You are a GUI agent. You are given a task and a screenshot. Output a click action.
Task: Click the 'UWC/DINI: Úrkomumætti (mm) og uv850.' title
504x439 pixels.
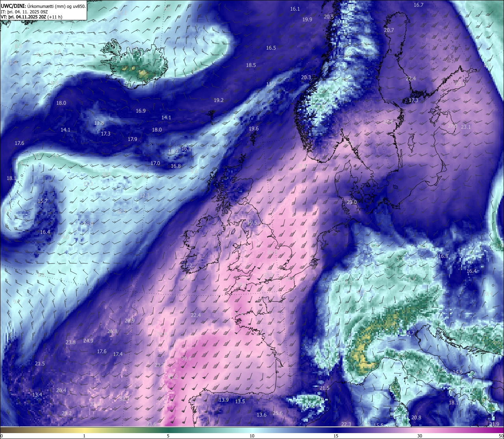click(x=43, y=6)
